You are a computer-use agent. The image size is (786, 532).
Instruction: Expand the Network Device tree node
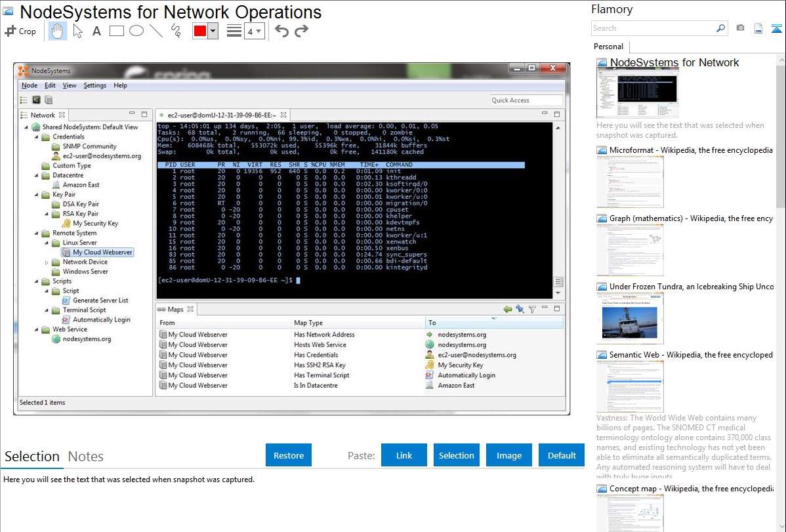(47, 262)
